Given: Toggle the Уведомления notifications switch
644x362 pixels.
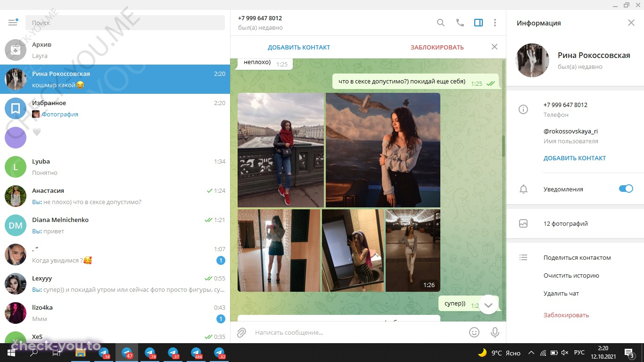Looking at the screenshot, I should [626, 189].
